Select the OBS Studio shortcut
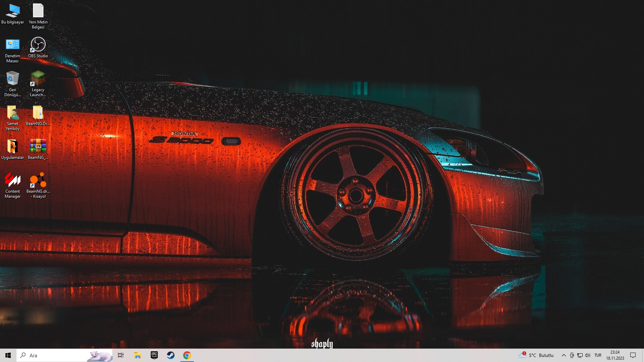 pos(38,48)
